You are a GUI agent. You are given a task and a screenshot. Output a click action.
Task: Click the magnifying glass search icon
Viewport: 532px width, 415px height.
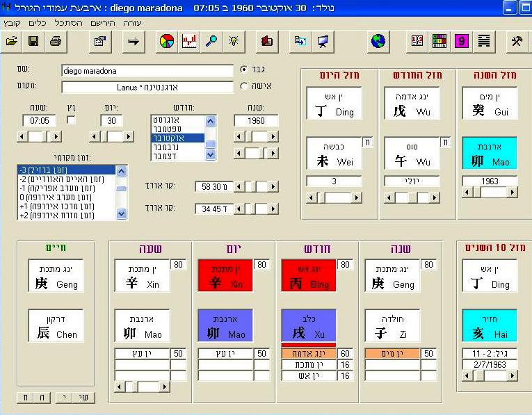click(211, 42)
